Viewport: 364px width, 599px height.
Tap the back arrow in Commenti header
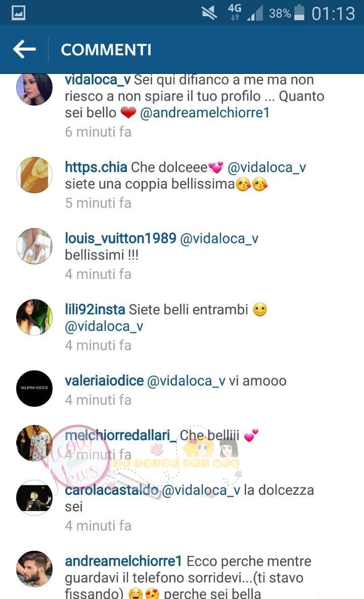click(24, 49)
